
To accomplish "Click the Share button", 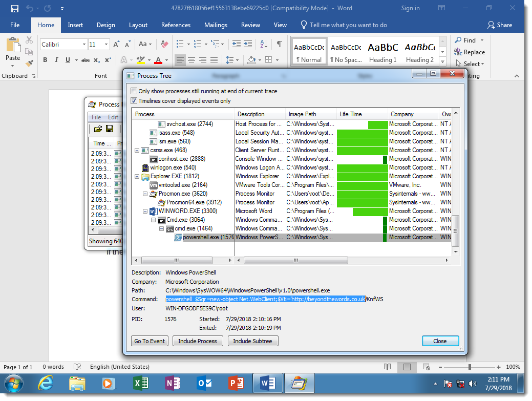I will [500, 25].
